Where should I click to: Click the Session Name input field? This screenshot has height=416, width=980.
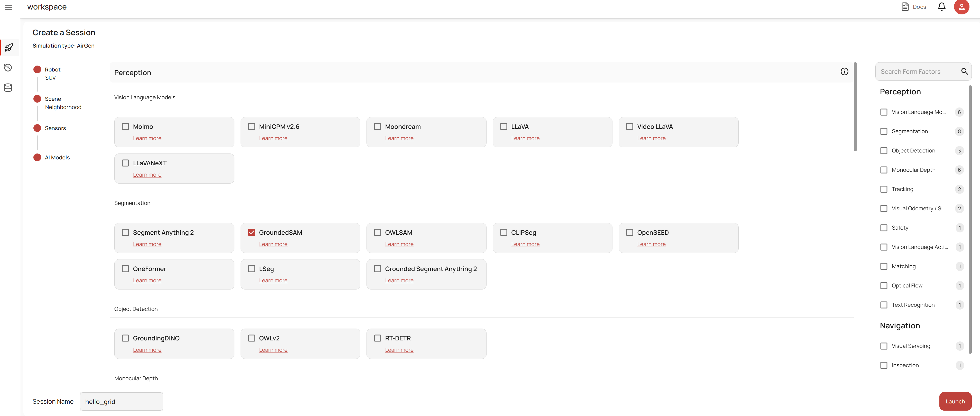tap(121, 401)
